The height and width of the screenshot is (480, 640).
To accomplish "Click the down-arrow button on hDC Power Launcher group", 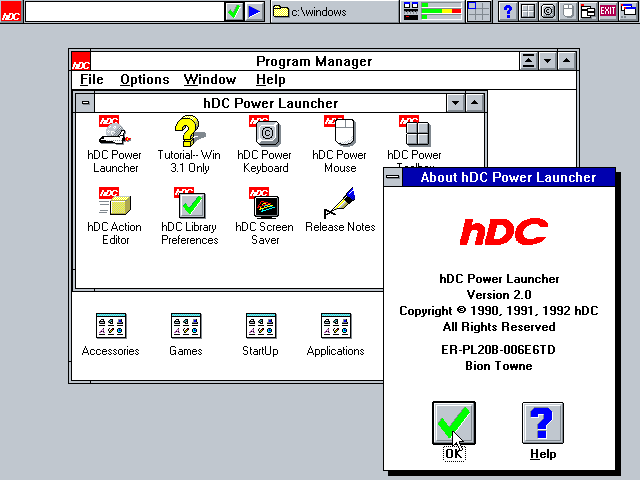I will tap(456, 103).
